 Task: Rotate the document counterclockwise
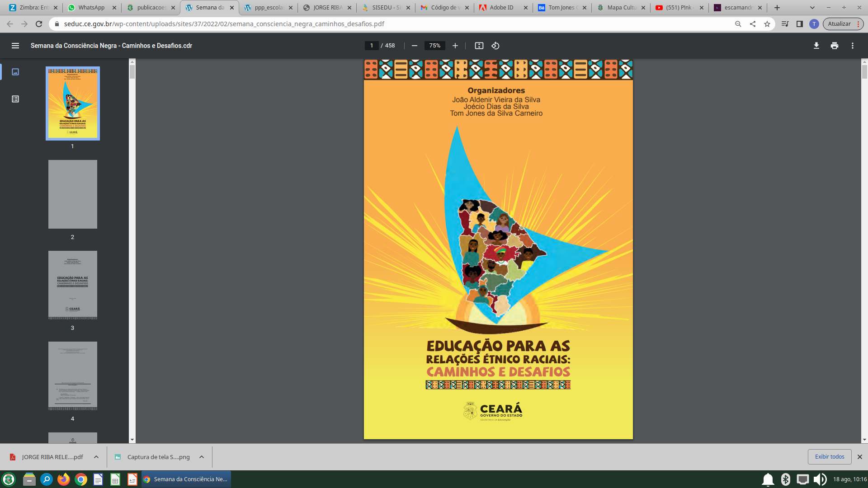(x=495, y=46)
